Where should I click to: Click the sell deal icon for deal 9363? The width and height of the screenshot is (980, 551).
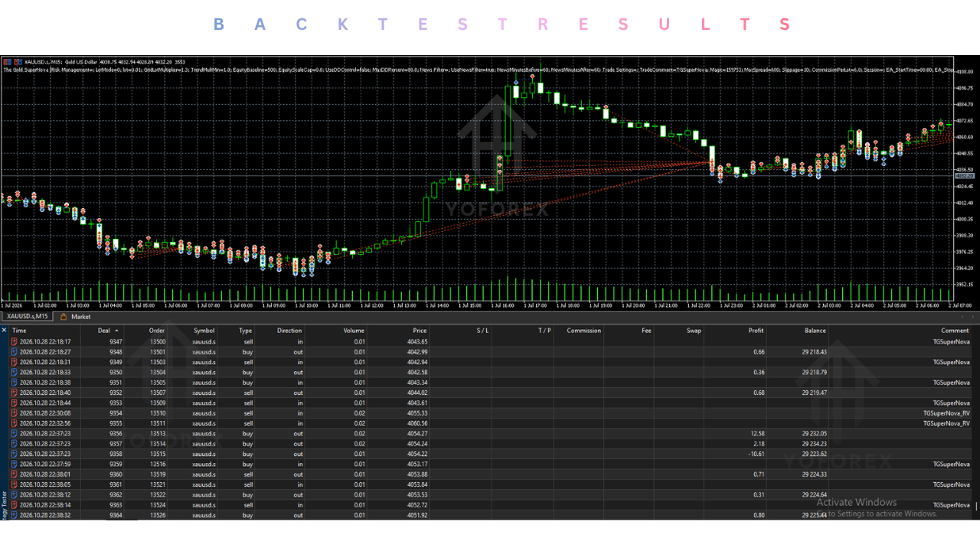(x=14, y=505)
